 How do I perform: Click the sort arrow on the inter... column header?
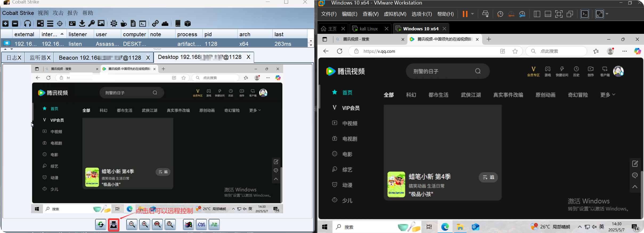pyautogui.click(x=62, y=34)
